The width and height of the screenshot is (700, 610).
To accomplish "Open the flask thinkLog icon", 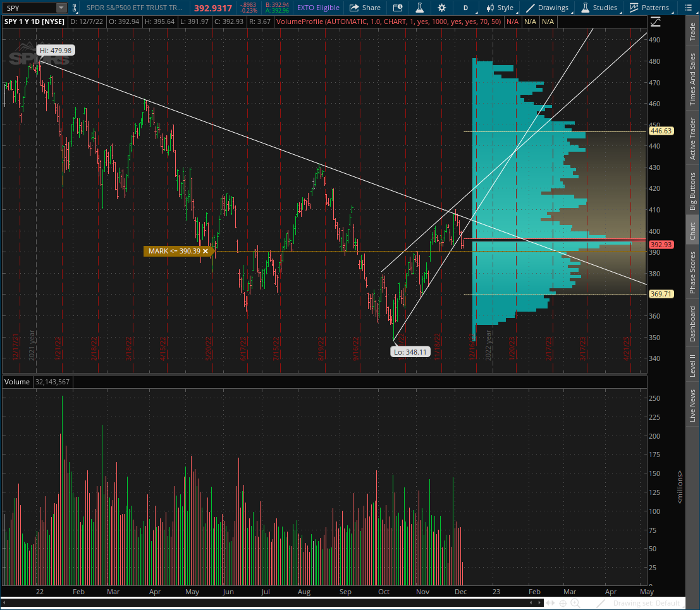I will 420,8.
